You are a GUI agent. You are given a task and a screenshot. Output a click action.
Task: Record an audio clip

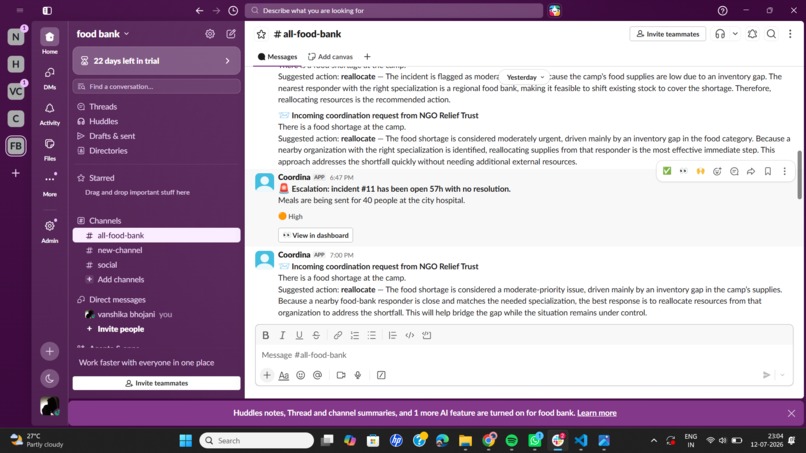point(358,375)
